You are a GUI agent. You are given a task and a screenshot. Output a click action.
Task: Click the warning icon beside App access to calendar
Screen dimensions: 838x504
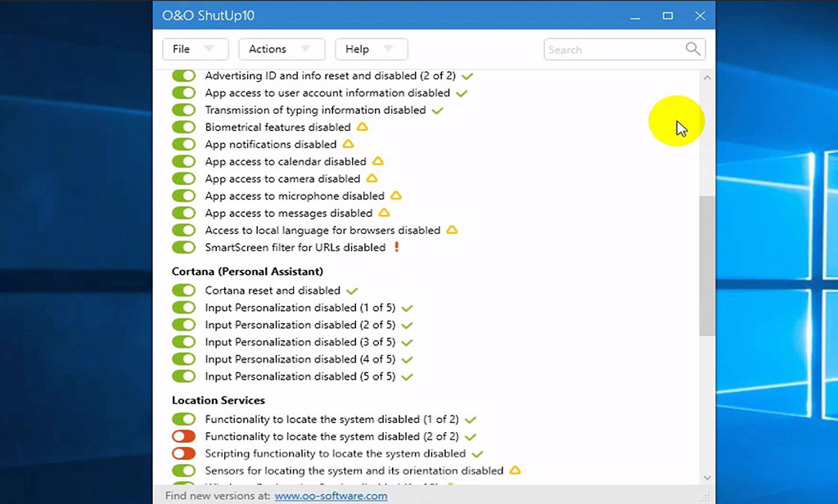(378, 161)
